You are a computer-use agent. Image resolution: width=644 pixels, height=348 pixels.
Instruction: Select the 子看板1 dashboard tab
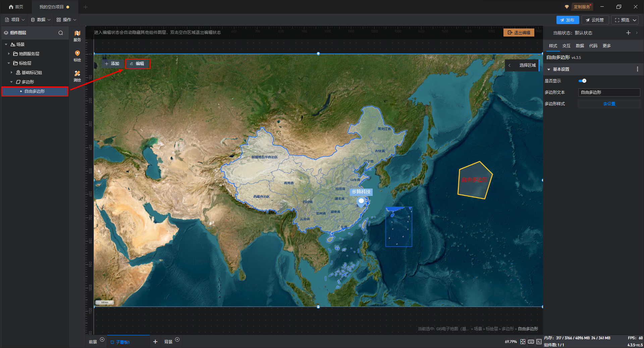pyautogui.click(x=128, y=342)
